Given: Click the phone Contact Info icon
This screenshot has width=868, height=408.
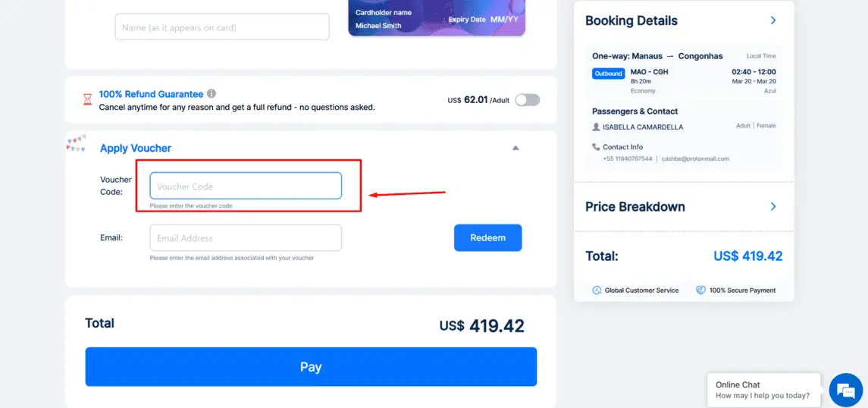Looking at the screenshot, I should (x=596, y=147).
